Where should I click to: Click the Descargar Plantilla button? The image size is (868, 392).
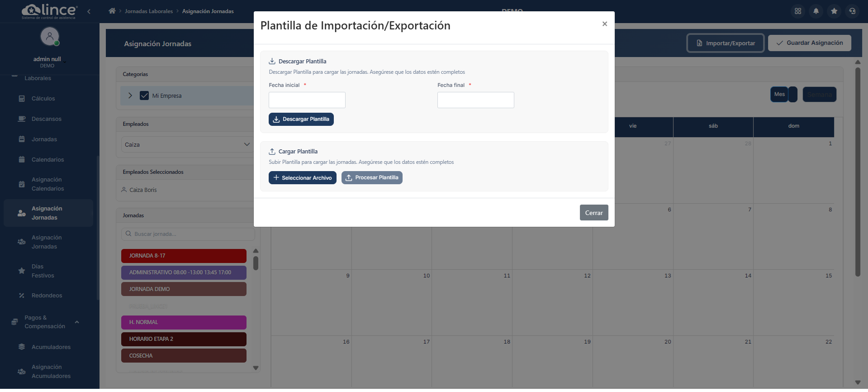coord(301,119)
